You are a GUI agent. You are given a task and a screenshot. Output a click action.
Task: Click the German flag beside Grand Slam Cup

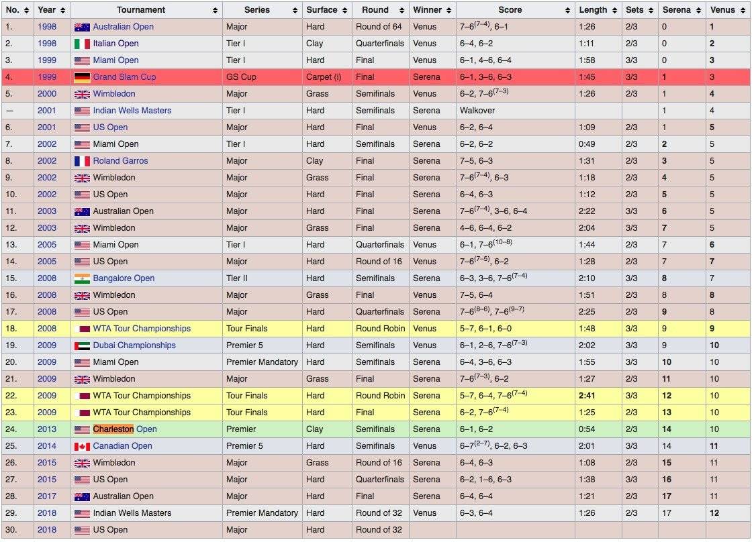coord(82,78)
